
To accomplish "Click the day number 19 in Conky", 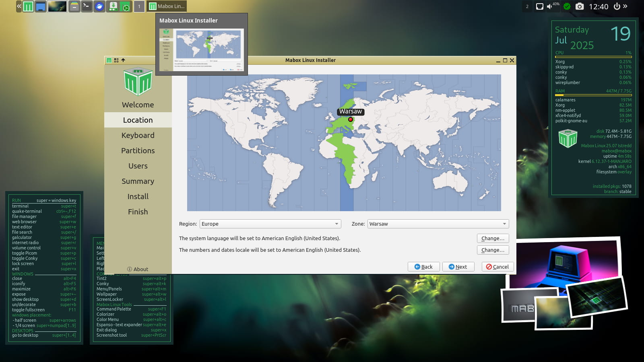I will click(620, 34).
